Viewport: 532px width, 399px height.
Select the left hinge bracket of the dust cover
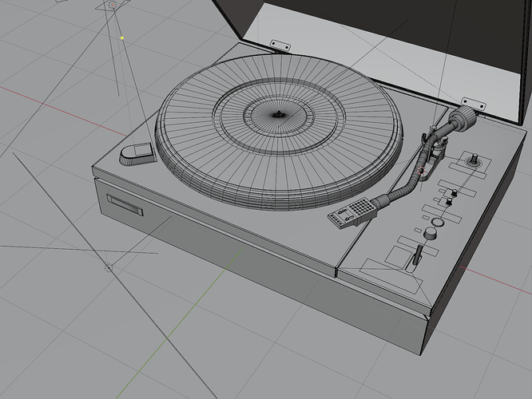pos(280,45)
